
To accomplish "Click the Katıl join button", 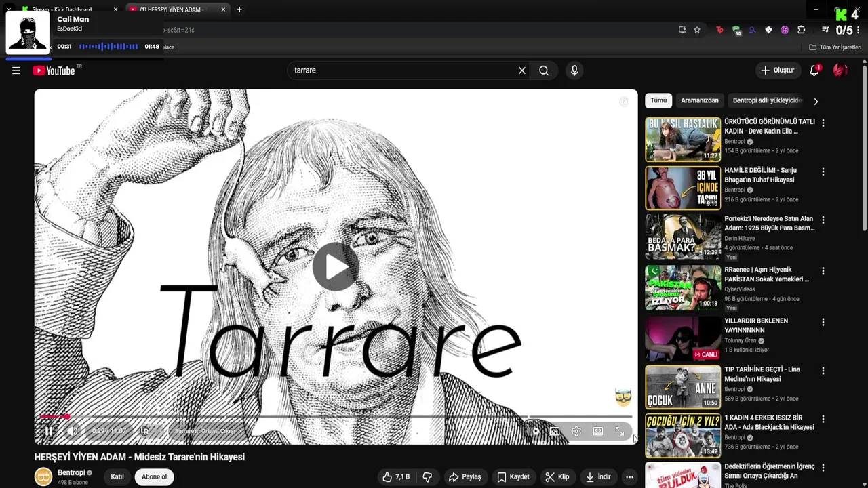I will [117, 476].
